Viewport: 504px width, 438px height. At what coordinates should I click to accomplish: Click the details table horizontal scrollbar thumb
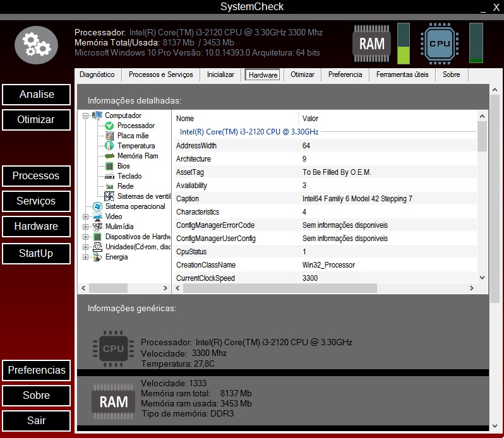[280, 288]
